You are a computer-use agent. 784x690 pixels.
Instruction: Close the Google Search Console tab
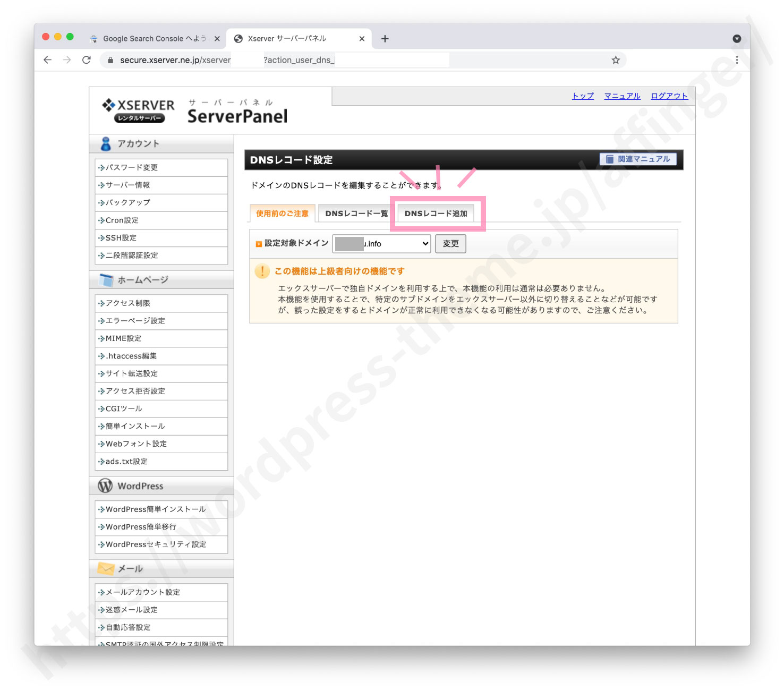(217, 39)
